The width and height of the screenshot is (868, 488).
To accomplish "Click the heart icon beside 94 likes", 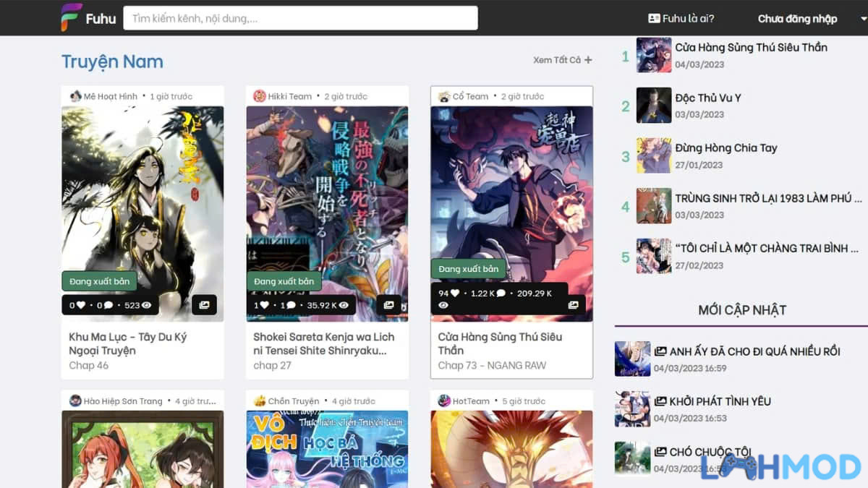I will (455, 293).
